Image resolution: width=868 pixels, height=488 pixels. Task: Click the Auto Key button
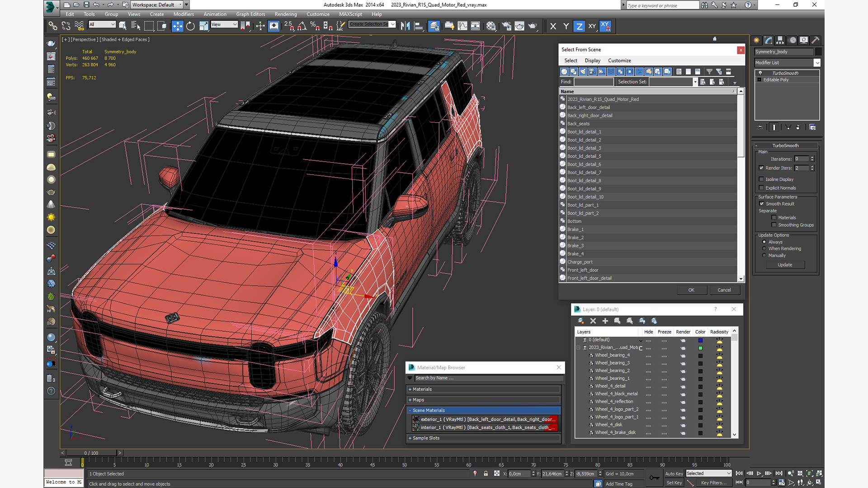[674, 474]
